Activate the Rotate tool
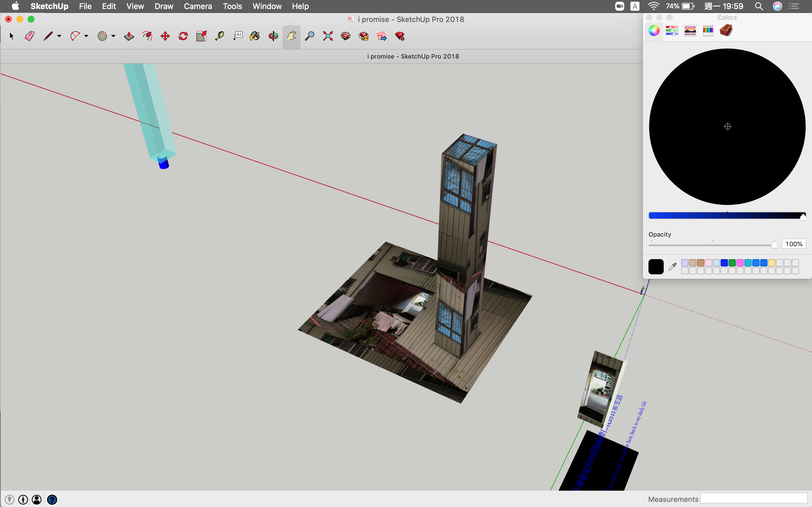The height and width of the screenshot is (507, 812). click(183, 36)
